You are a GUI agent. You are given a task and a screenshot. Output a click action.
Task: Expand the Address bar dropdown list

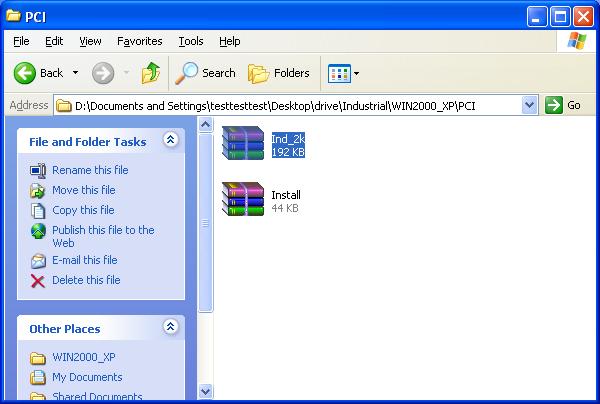[530, 105]
